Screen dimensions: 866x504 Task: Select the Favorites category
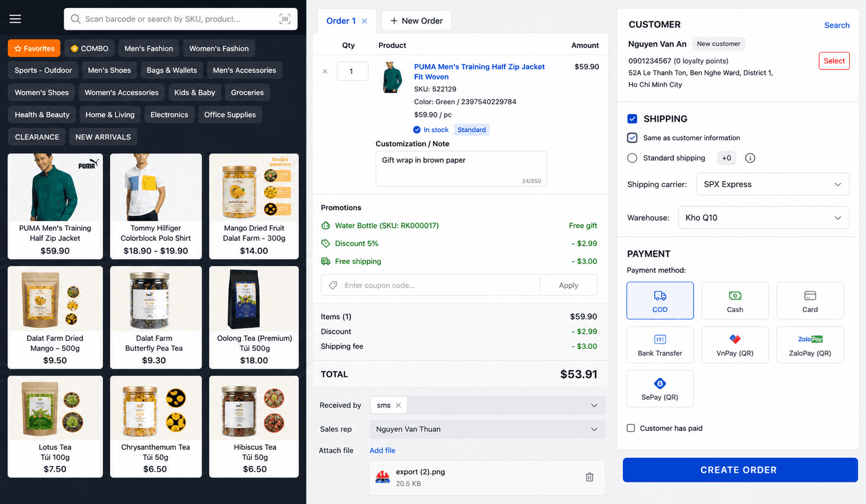[x=34, y=48]
